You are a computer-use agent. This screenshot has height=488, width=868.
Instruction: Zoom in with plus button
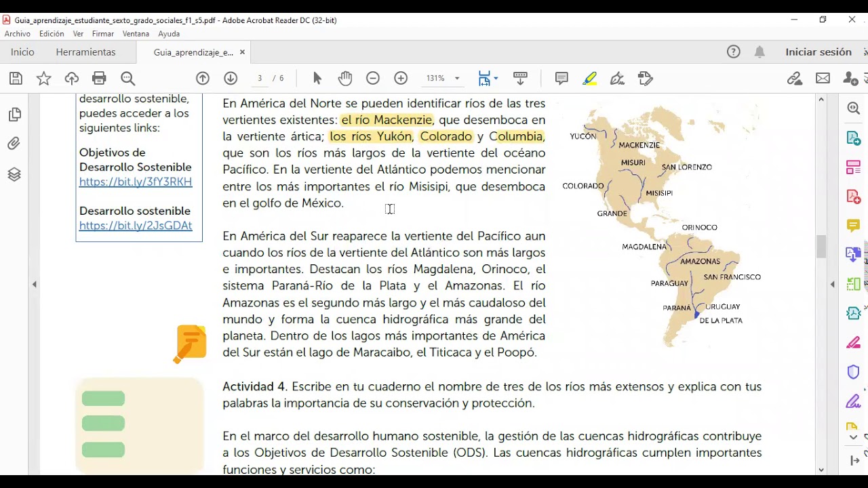pyautogui.click(x=401, y=79)
